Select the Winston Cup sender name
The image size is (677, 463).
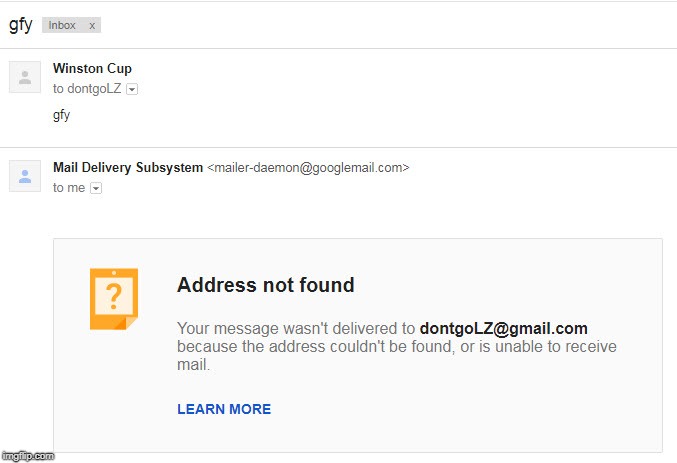(x=92, y=68)
